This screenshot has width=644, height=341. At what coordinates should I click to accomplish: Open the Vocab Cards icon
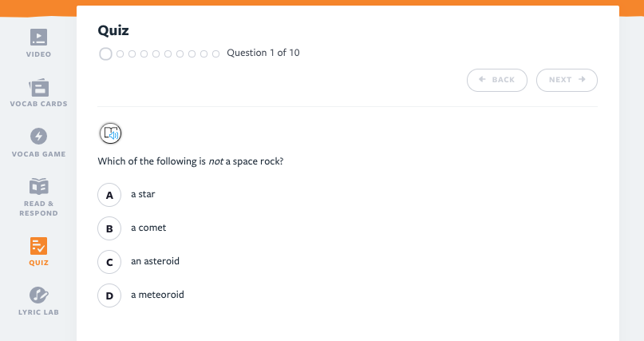point(38,86)
